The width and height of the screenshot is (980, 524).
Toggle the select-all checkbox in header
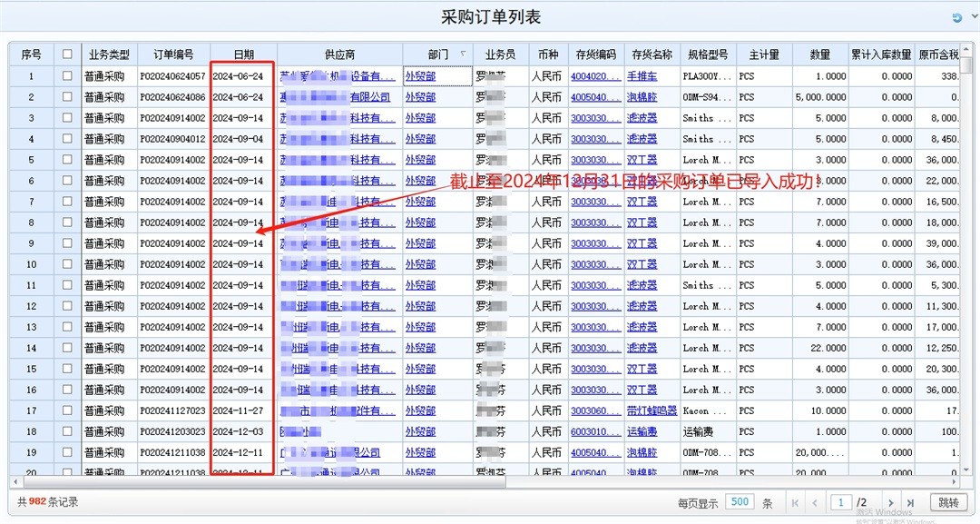(67, 54)
